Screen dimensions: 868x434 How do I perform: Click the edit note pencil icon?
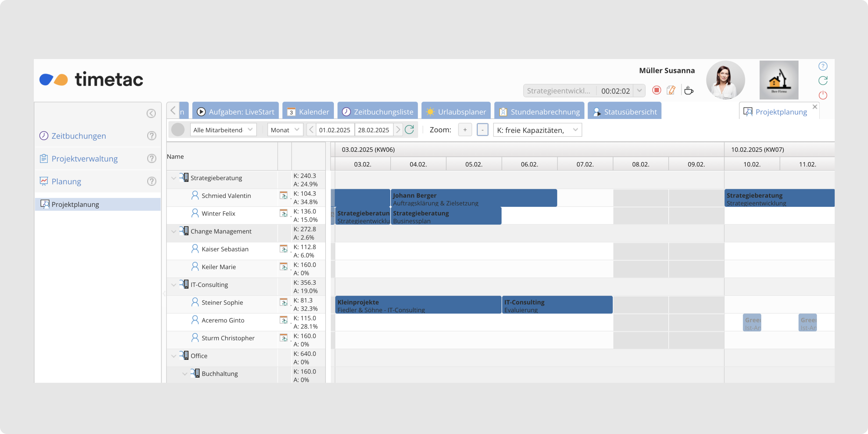[x=671, y=90]
